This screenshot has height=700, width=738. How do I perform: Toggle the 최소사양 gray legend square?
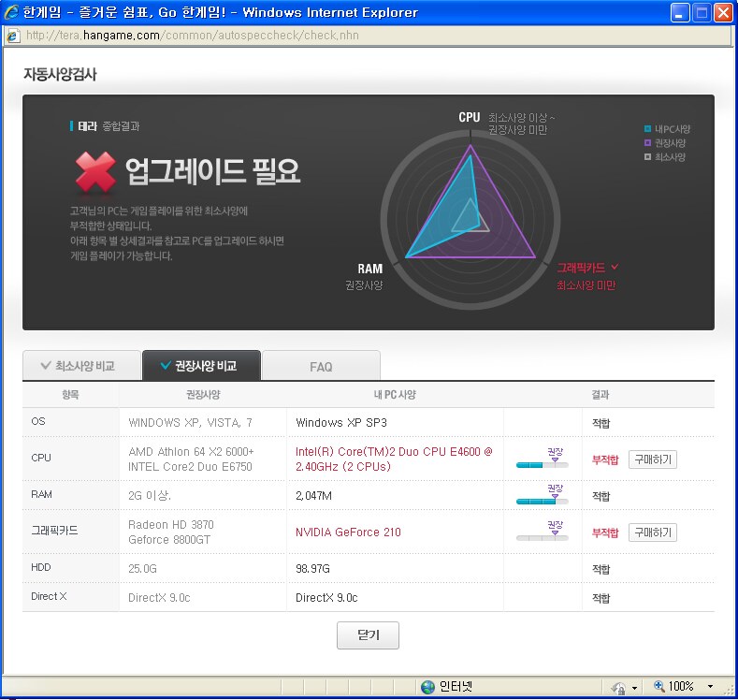tap(647, 157)
